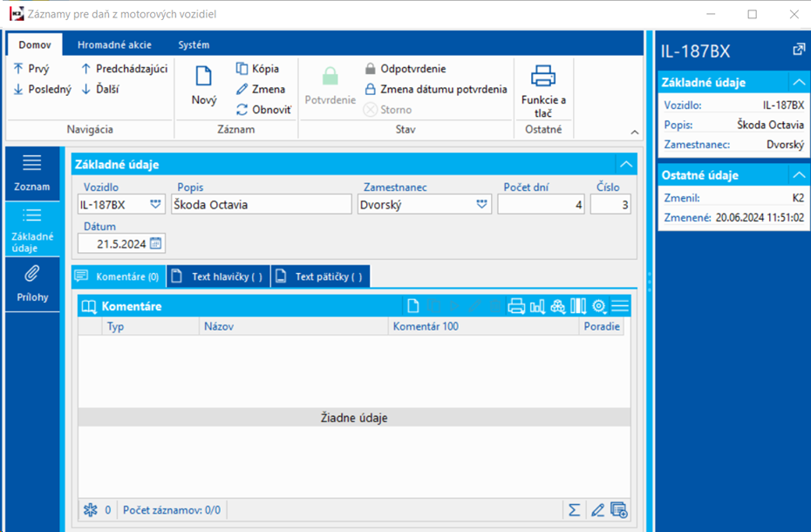Open columns setup icon in Komentáre toolbar

(578, 306)
